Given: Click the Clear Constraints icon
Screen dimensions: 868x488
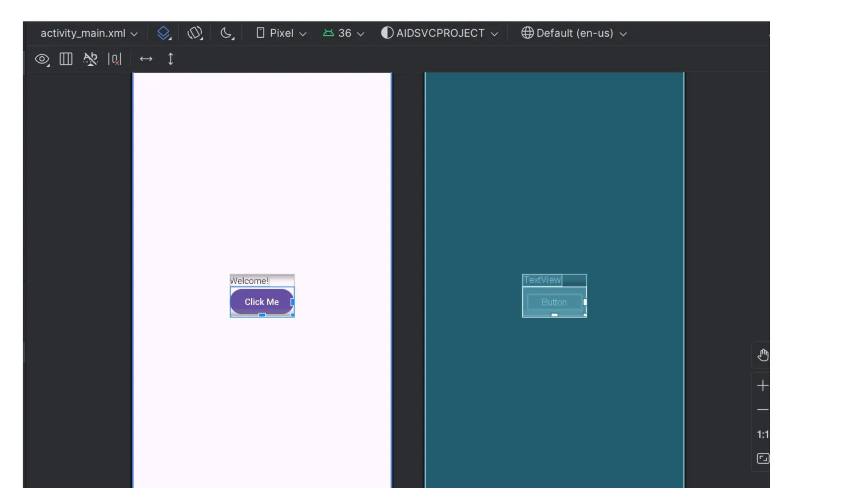Looking at the screenshot, I should tap(114, 59).
